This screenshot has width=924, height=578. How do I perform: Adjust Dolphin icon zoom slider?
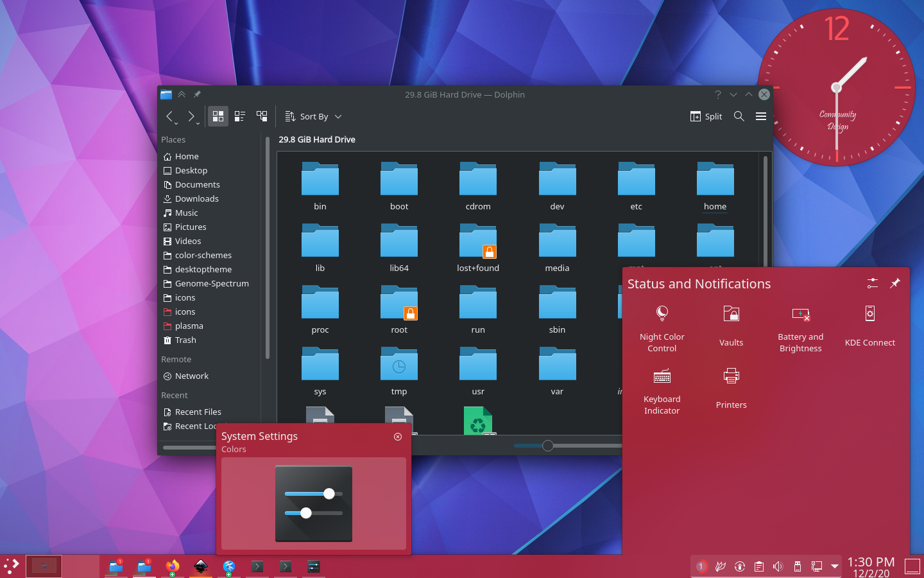coord(547,446)
